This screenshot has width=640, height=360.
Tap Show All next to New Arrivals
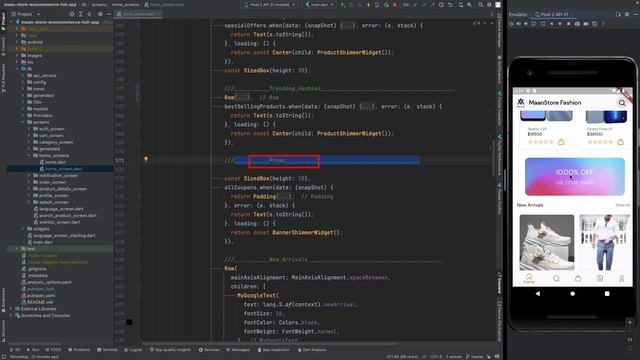click(x=623, y=205)
